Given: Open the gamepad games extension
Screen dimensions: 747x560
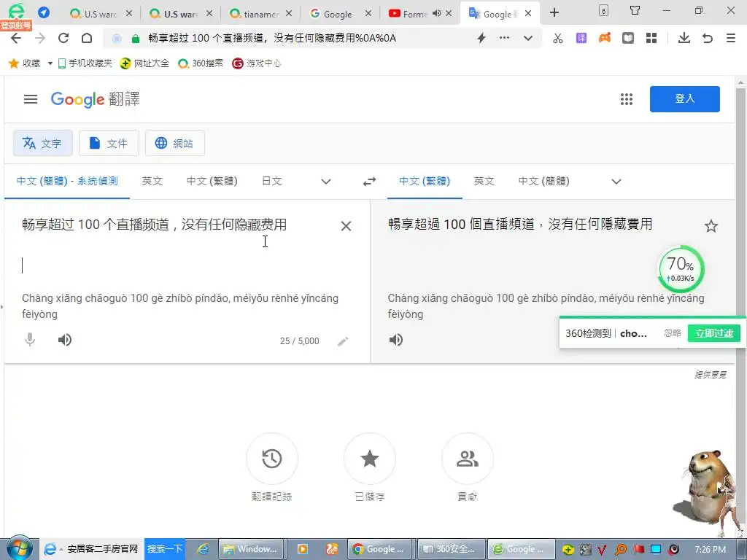Looking at the screenshot, I should point(605,38).
